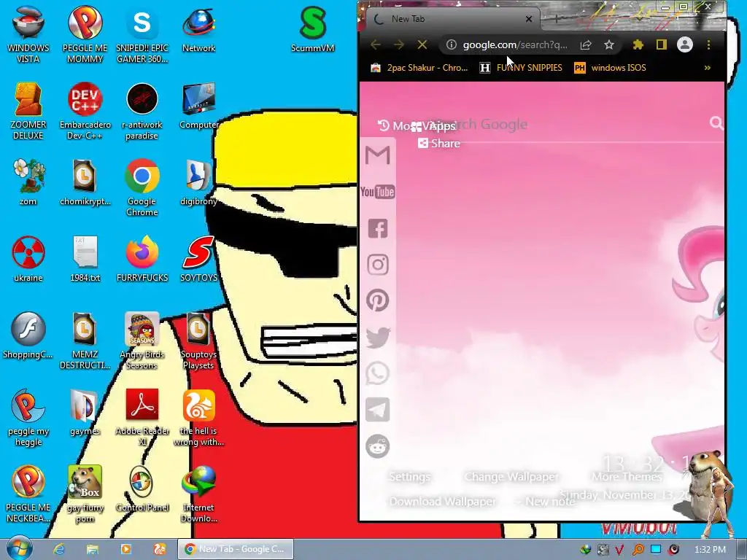Open windows ISOS bookmark
This screenshot has height=560, width=747.
click(x=611, y=68)
